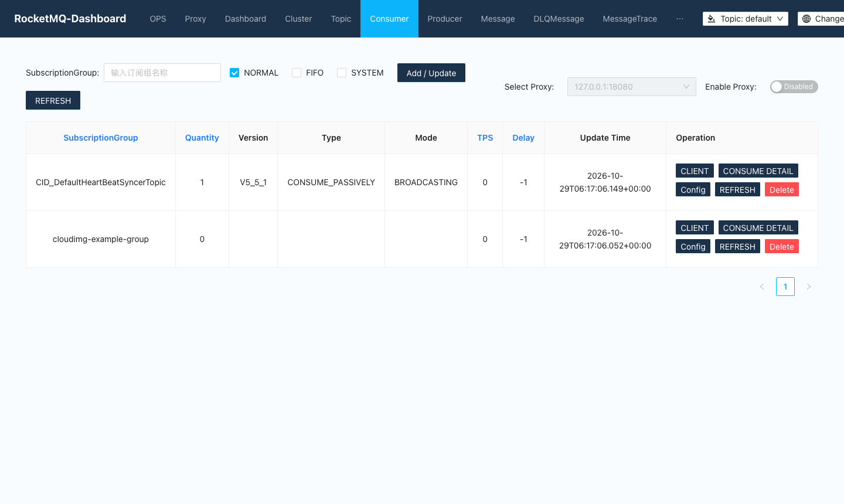Check the SYSTEM checkbox
The image size is (844, 504).
342,73
